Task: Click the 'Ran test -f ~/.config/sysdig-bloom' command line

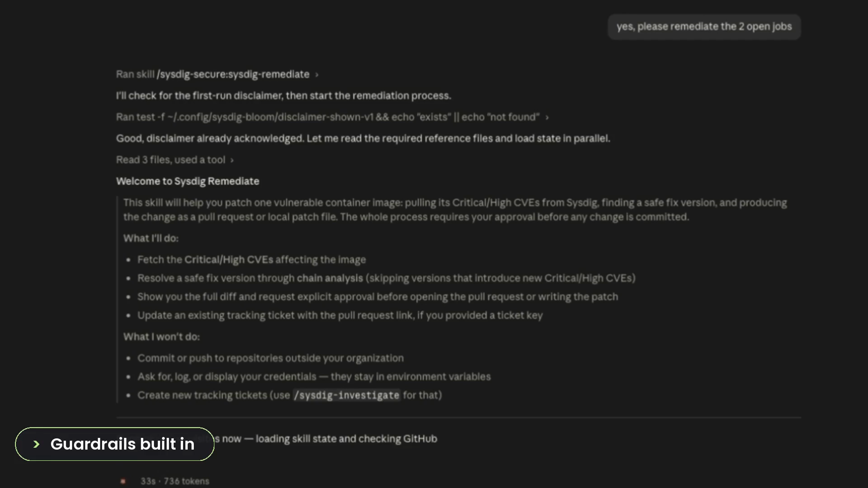Action: pyautogui.click(x=328, y=117)
